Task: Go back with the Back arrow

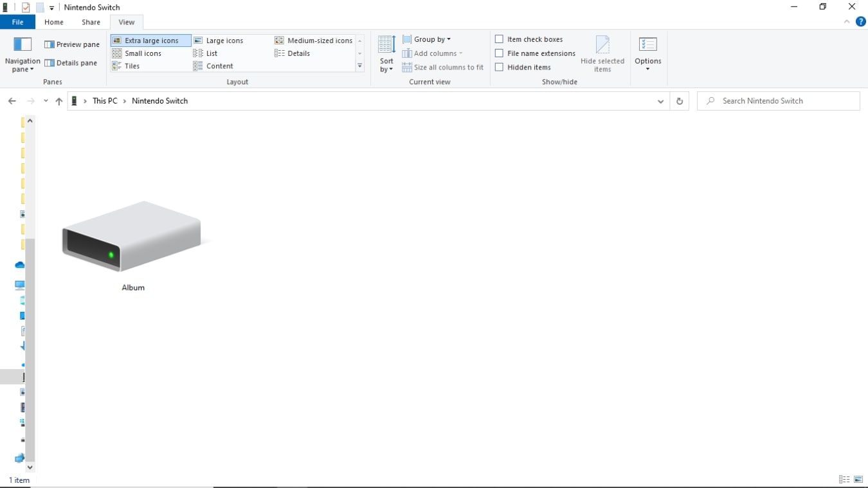Action: tap(12, 101)
